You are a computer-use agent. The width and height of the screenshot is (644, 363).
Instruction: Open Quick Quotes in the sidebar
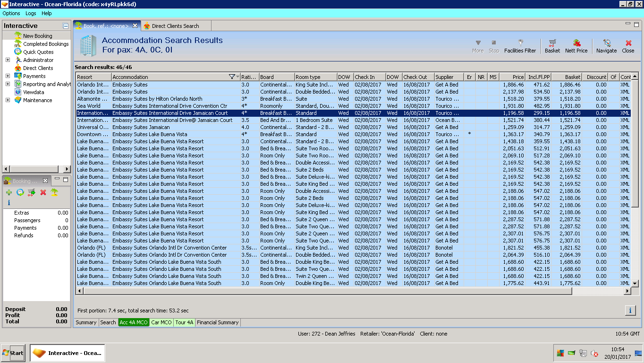pos(38,52)
